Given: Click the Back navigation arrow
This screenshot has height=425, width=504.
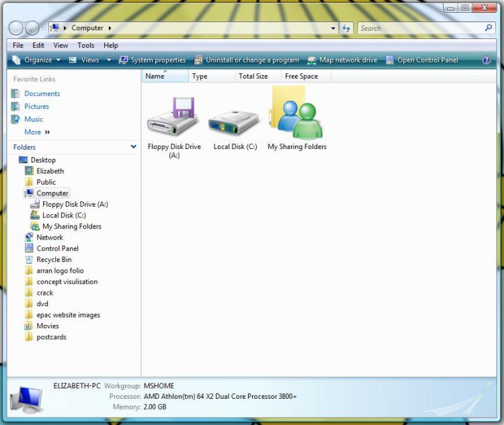Looking at the screenshot, I should click(15, 28).
